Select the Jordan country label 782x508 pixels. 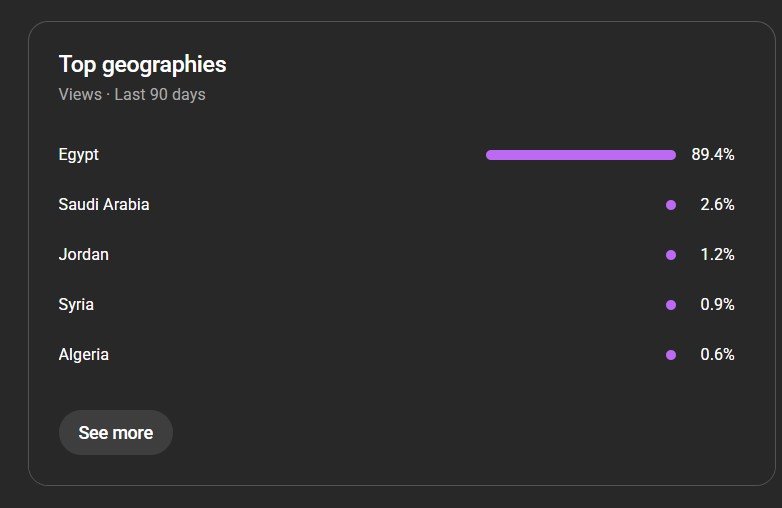(84, 255)
